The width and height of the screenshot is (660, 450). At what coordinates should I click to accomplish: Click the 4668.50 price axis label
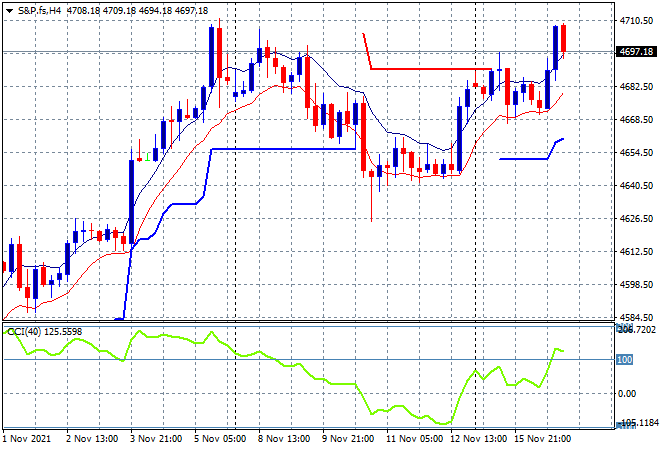[x=636, y=120]
